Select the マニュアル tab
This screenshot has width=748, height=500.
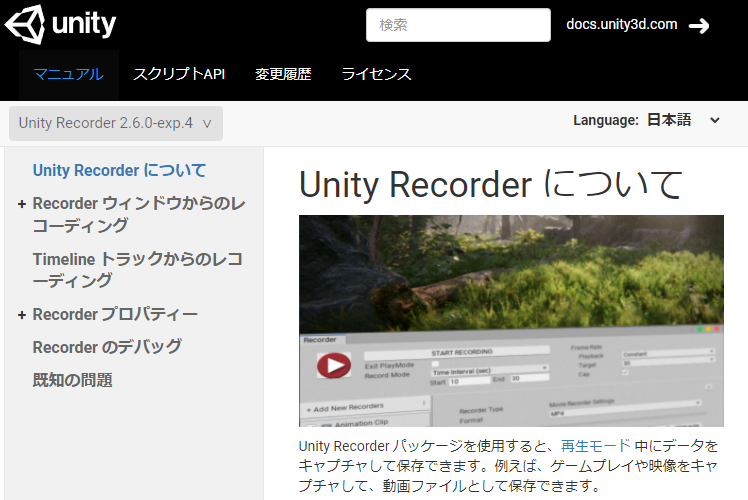(69, 74)
